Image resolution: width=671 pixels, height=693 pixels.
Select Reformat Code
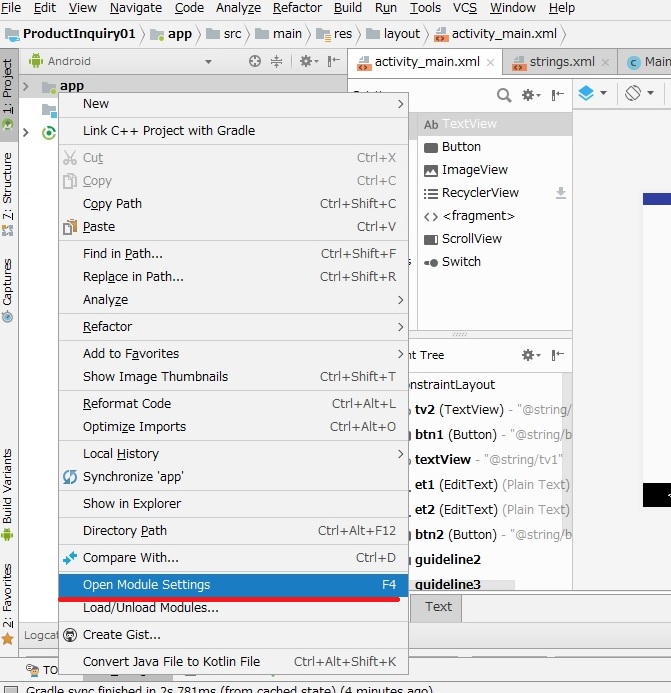pos(233,404)
